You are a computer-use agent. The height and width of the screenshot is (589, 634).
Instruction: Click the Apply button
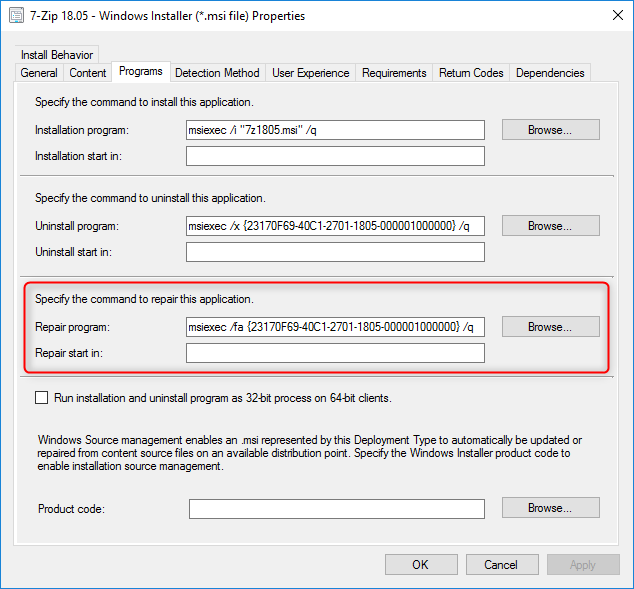pos(583,564)
